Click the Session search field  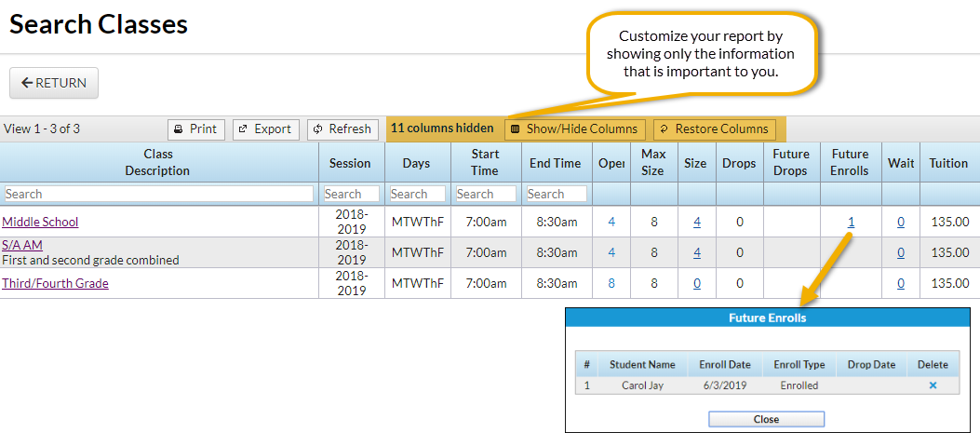(351, 194)
